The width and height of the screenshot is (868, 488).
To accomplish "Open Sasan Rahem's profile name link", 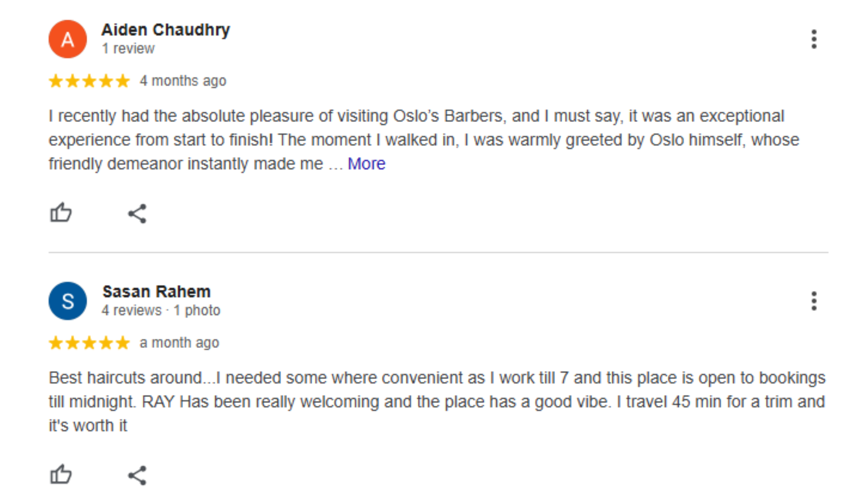I will click(156, 291).
